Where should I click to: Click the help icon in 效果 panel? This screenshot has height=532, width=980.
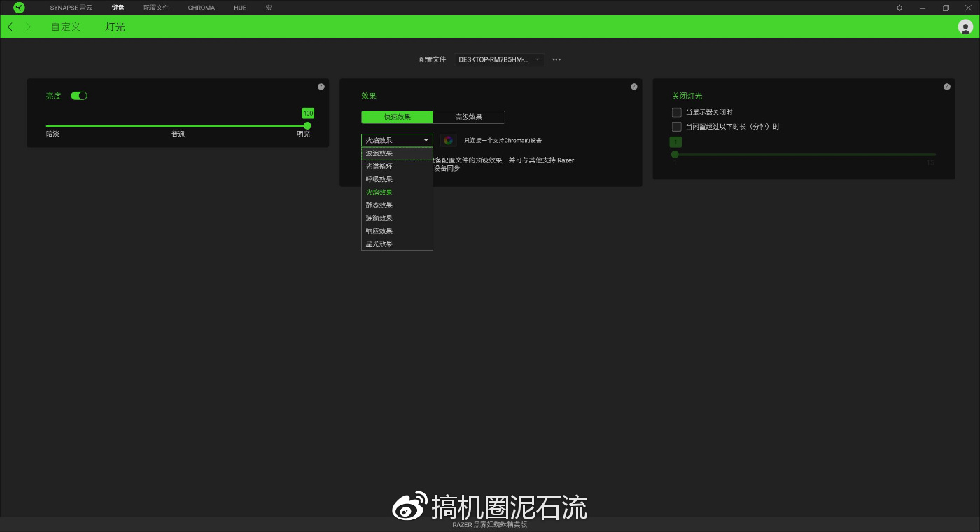pos(633,86)
